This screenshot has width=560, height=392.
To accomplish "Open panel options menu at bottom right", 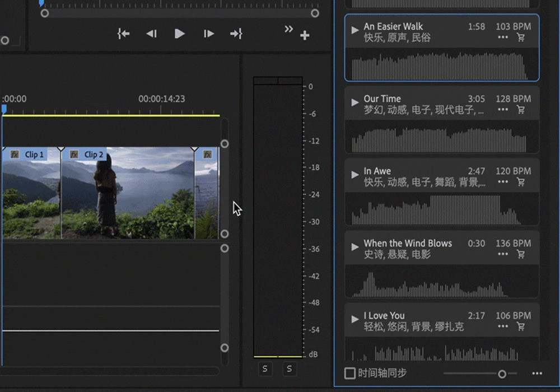I will (537, 374).
